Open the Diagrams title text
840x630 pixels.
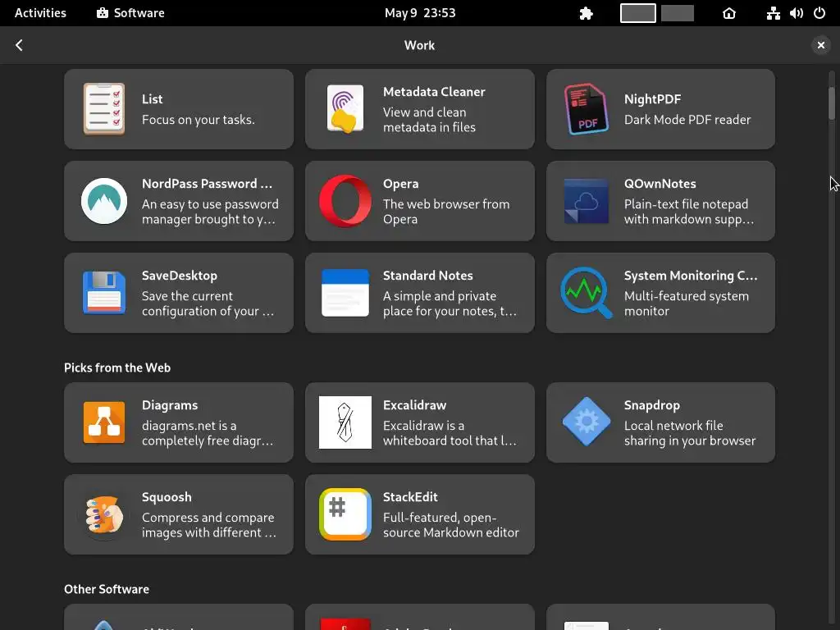click(170, 405)
